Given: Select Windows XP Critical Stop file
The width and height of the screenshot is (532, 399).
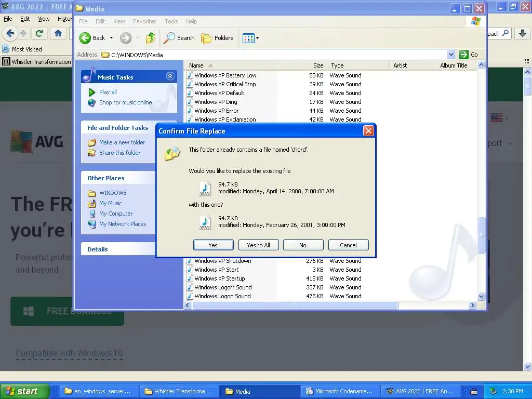Looking at the screenshot, I should [x=225, y=84].
